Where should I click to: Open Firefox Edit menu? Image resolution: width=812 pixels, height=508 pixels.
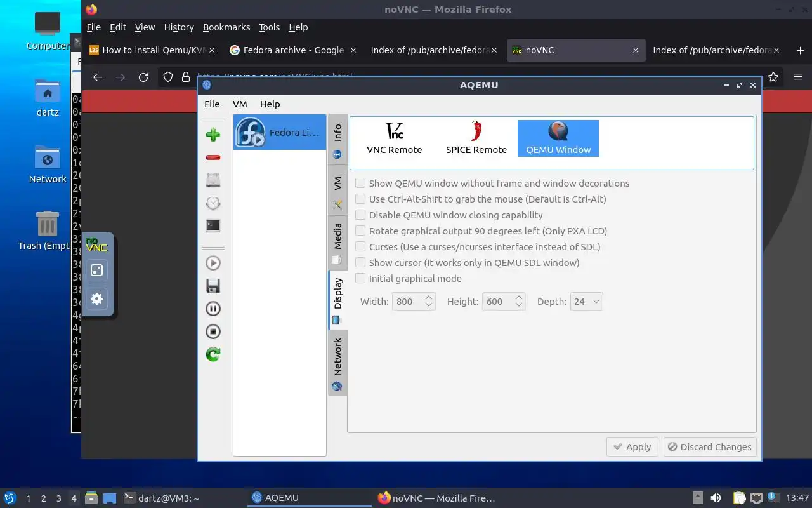(x=118, y=27)
